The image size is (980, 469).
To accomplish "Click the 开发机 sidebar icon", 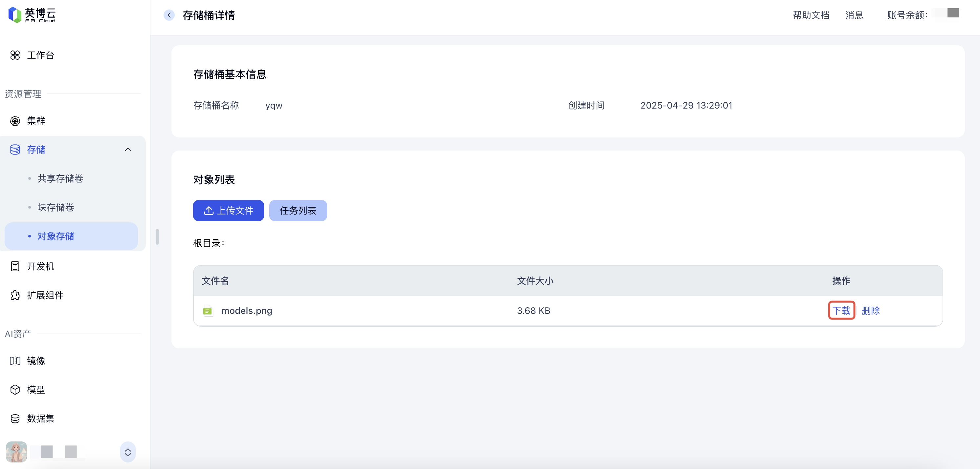I will pos(15,266).
